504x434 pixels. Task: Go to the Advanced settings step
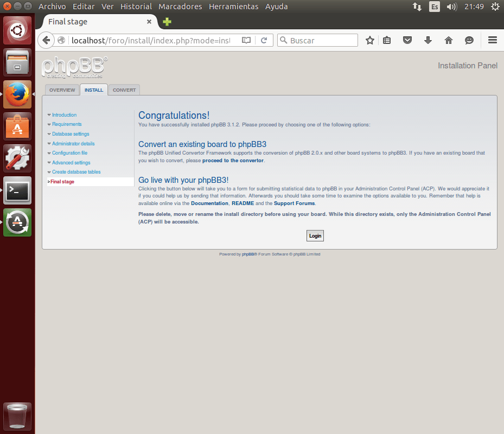coord(71,162)
